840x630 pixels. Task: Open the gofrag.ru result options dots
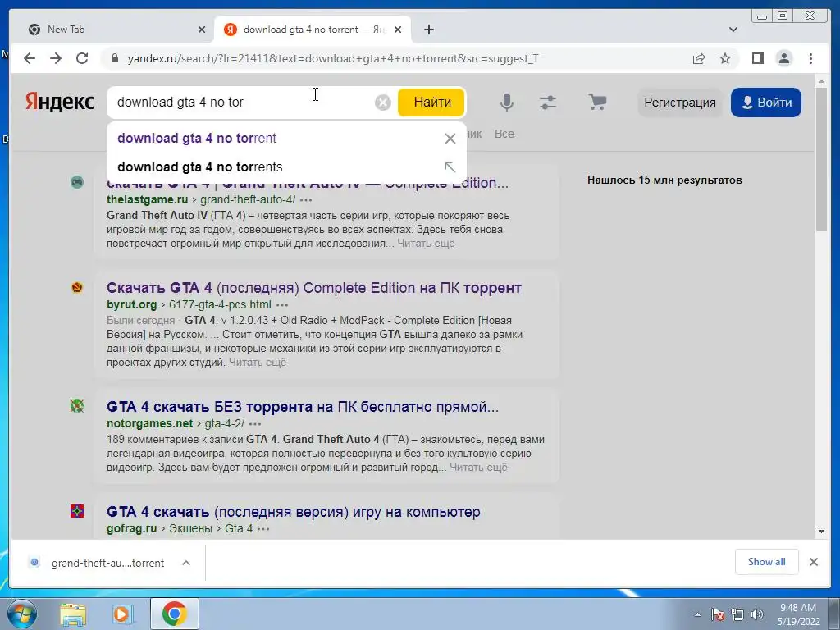coord(263,529)
